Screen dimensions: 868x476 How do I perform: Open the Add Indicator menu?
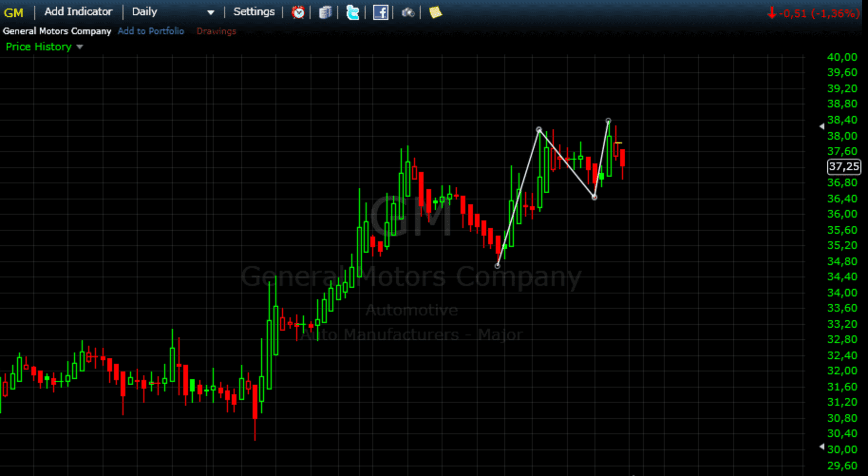pos(78,12)
